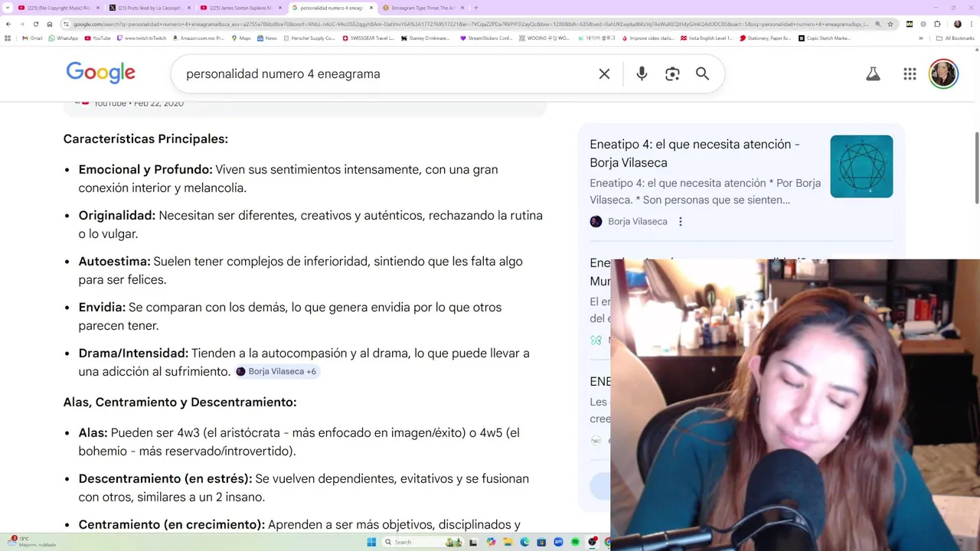Open the Borja Vilaseca +6 sources chip

click(276, 372)
